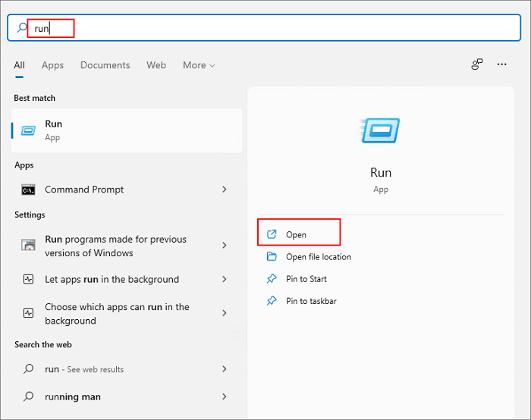Expand the More filter dropdown
531x420 pixels.
pyautogui.click(x=199, y=65)
